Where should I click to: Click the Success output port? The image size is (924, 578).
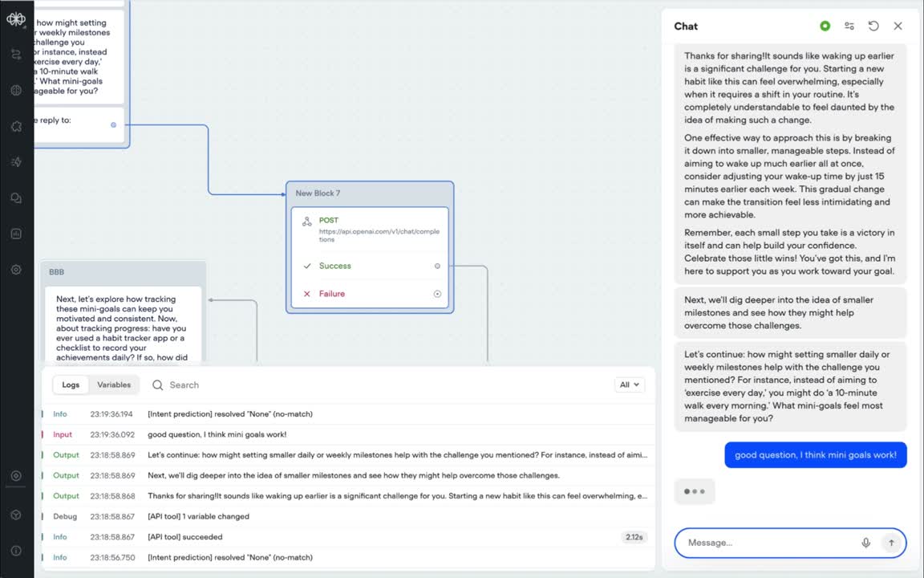click(437, 266)
